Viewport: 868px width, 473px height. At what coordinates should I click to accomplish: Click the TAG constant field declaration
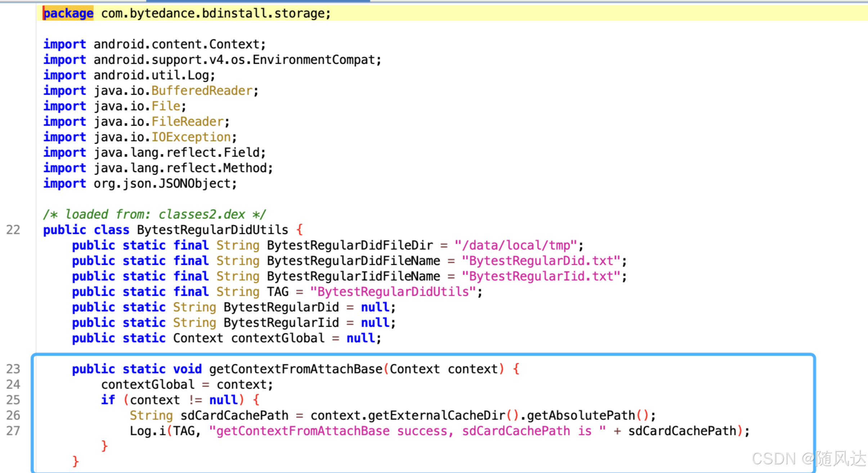coord(278,292)
